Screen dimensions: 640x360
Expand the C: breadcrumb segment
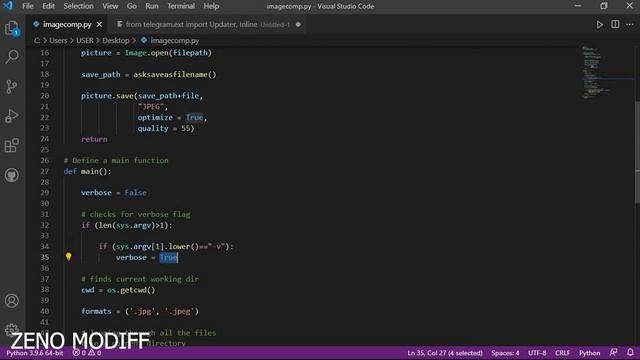[x=37, y=40]
